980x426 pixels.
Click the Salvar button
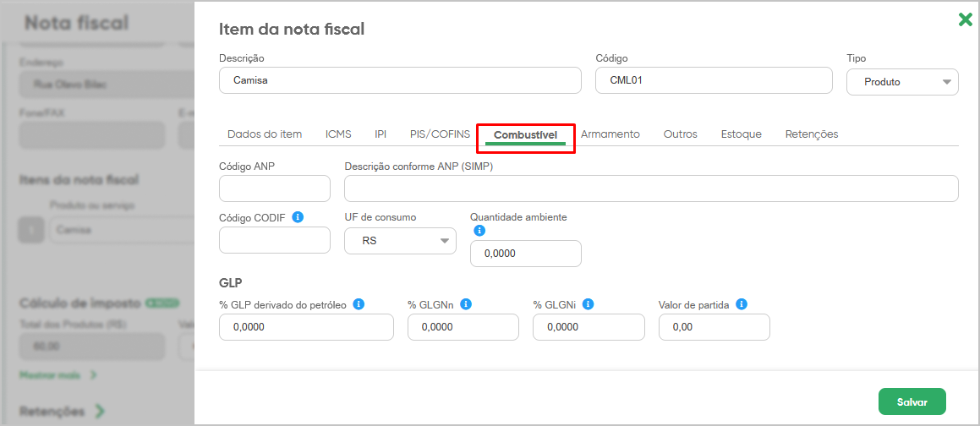click(912, 401)
